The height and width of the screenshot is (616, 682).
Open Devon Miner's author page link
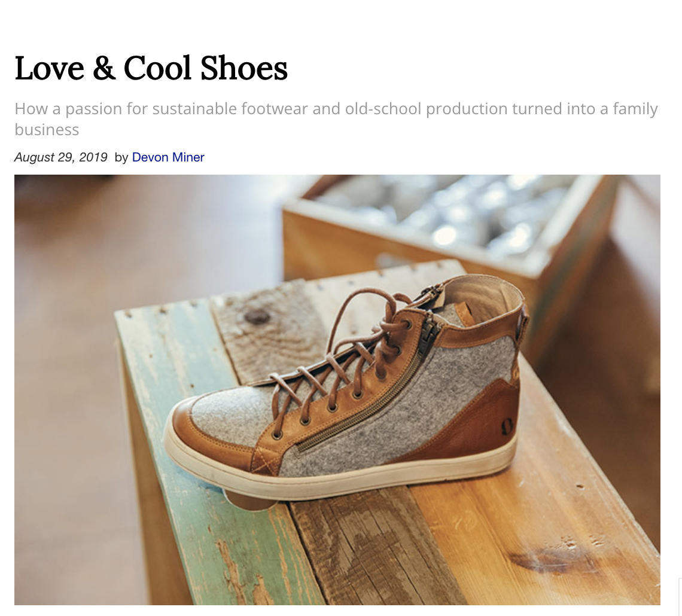click(x=168, y=157)
